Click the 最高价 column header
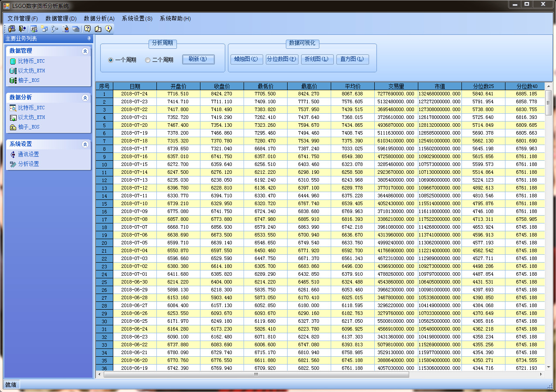 click(x=309, y=86)
